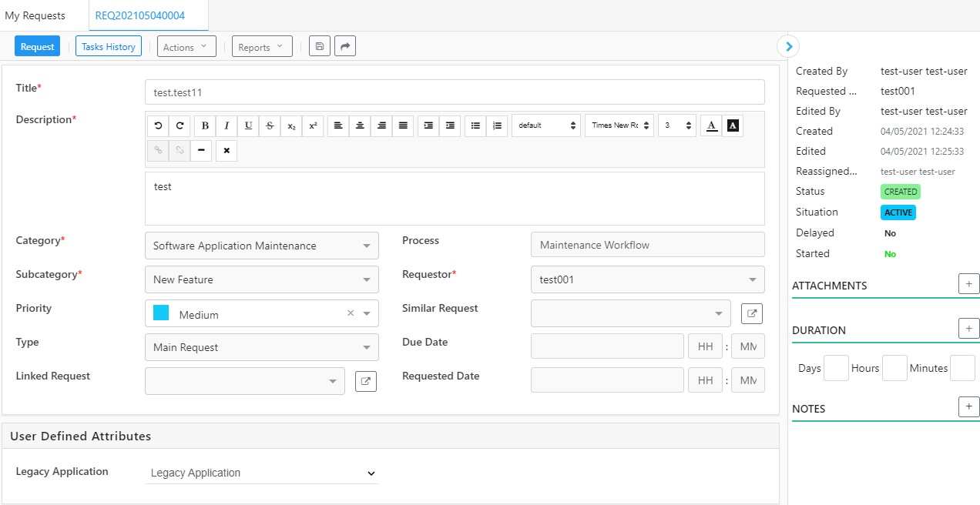Image resolution: width=980 pixels, height=505 pixels.
Task: Center align the description text
Action: click(360, 125)
